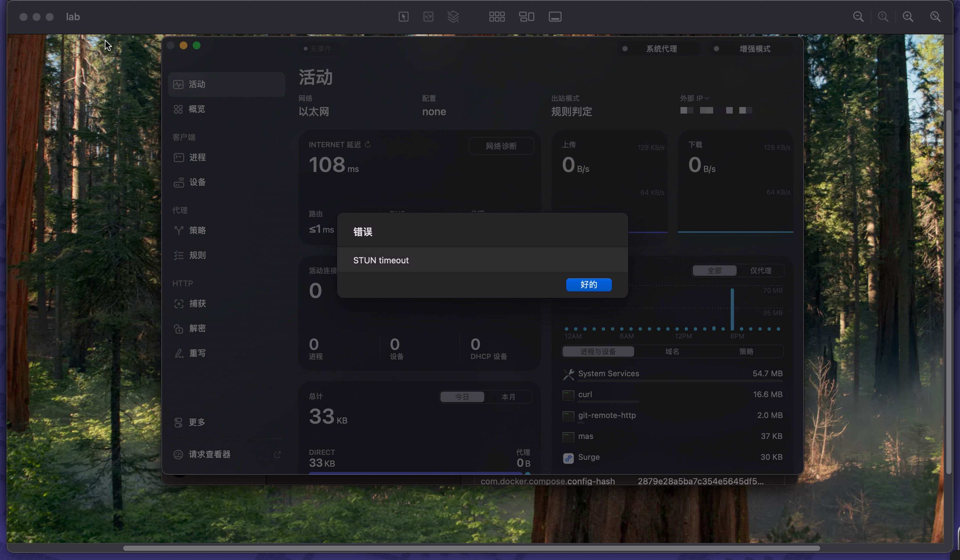The image size is (960, 560).
Task: Click the vertical scrollbar of lab window
Action: click(x=949, y=292)
